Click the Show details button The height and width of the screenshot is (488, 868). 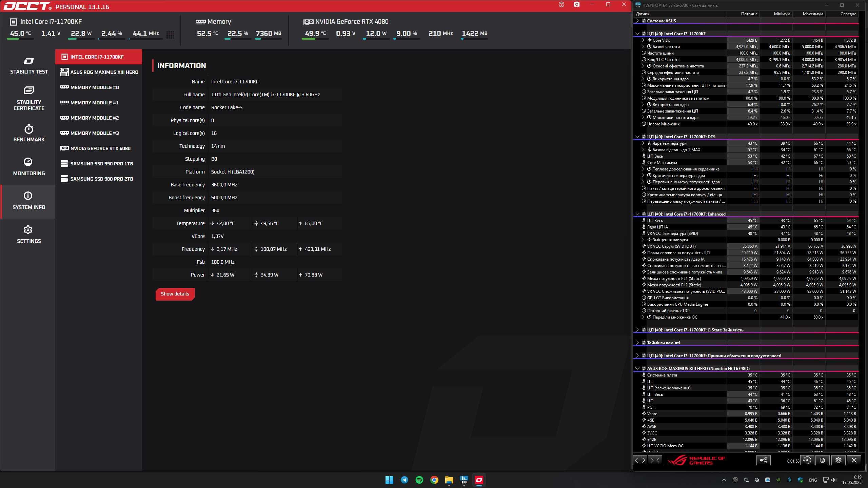coord(175,294)
